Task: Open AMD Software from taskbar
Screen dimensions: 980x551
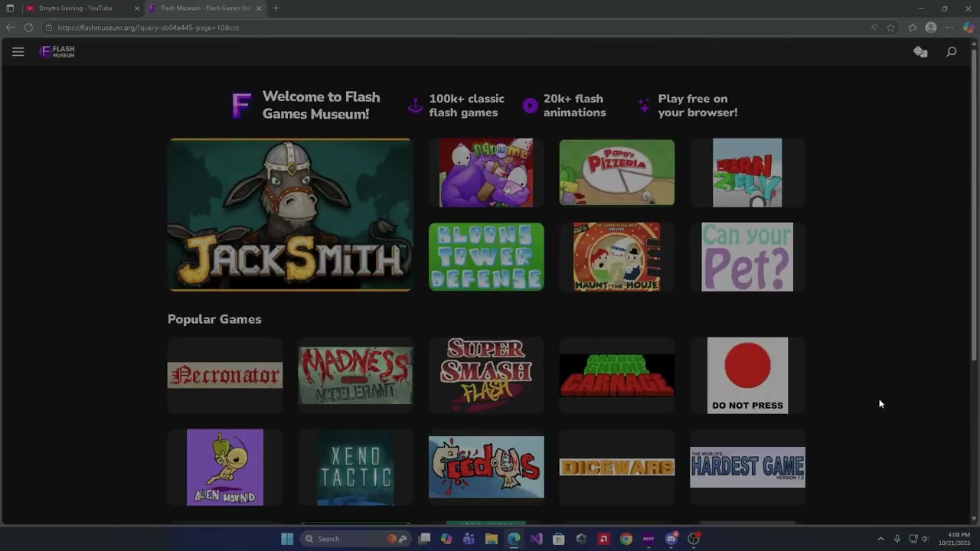Action: tap(603, 539)
